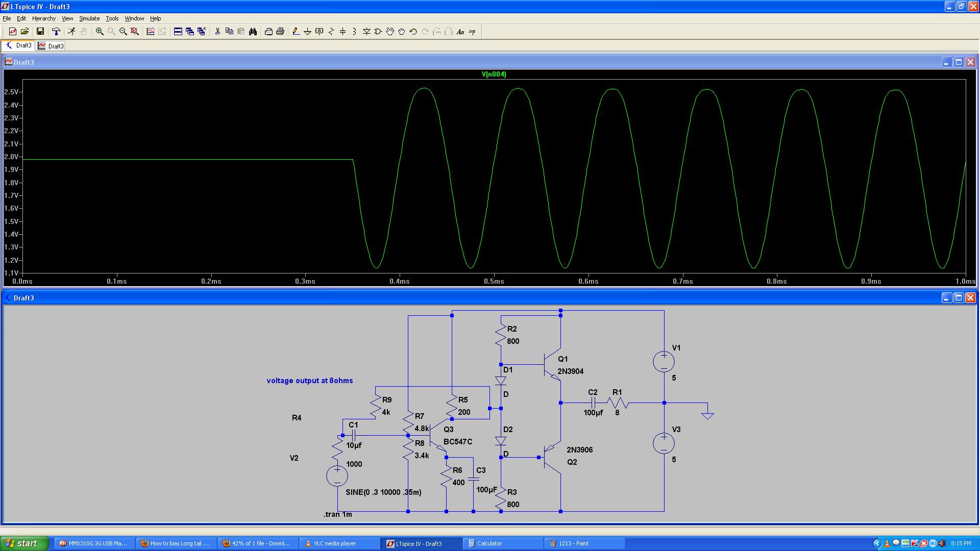Open the Help menu
This screenshot has width=980, height=551.
coord(156,18)
